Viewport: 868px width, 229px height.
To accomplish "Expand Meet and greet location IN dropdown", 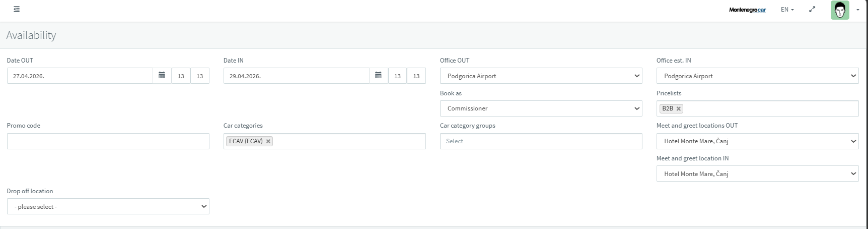I will point(757,174).
